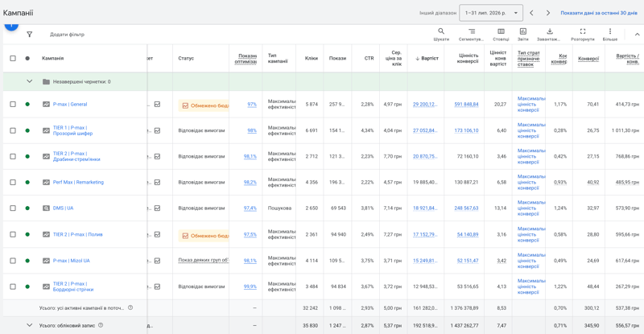Viewport: 644px width, 334px height.
Task: Open the DMS | UA campaign link
Action: coord(64,208)
